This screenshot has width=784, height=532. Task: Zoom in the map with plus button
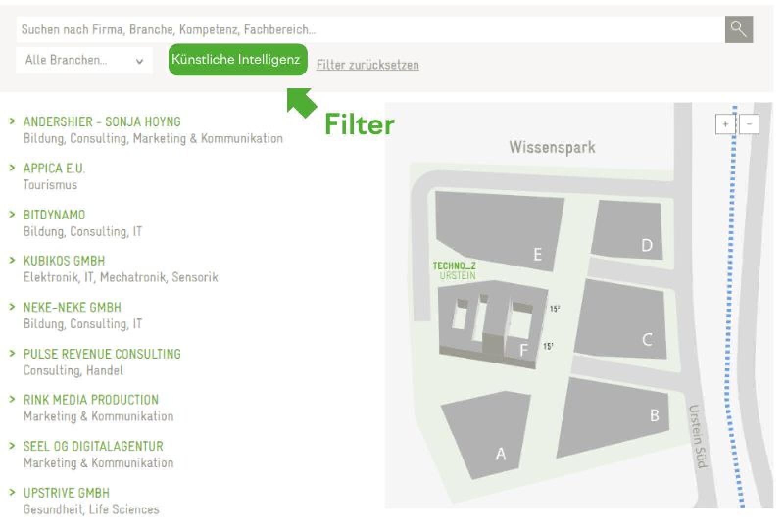[x=725, y=124]
